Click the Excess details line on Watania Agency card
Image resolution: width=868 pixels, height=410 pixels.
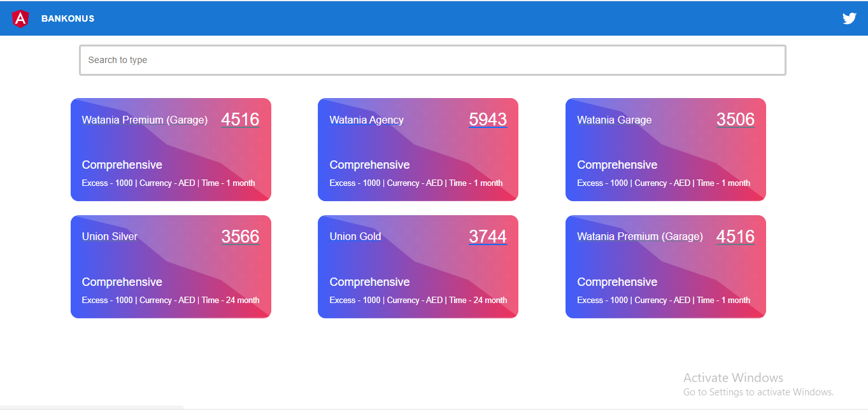pyautogui.click(x=416, y=183)
